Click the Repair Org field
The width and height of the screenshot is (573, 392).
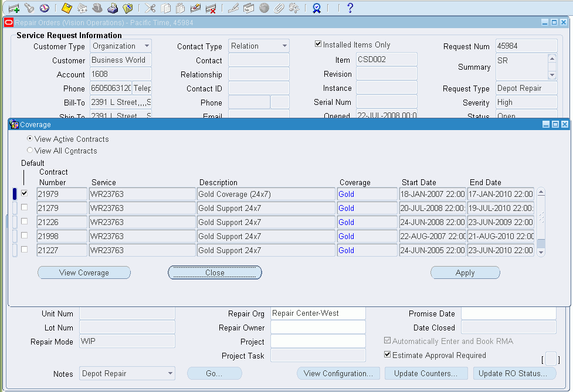(318, 313)
